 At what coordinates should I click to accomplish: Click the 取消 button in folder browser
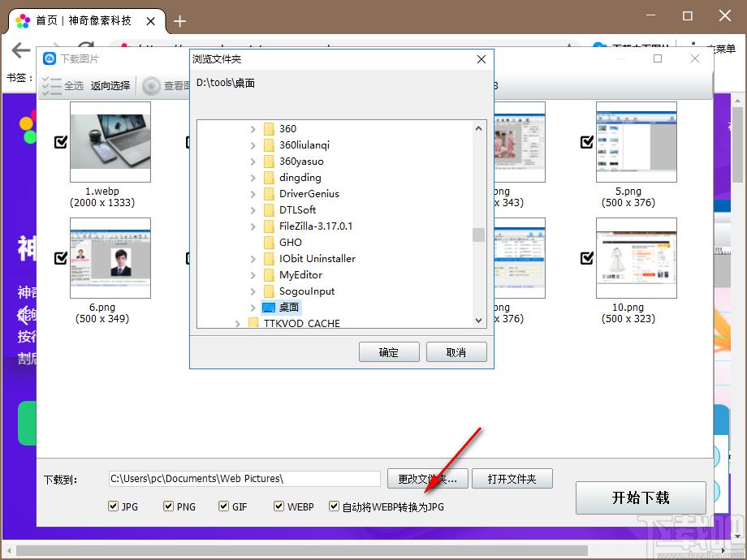(456, 352)
